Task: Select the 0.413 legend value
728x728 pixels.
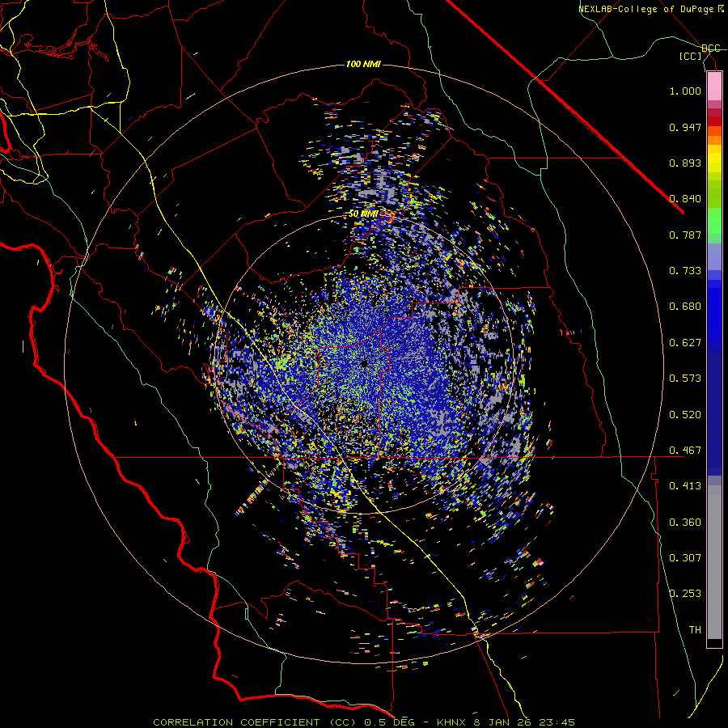Action: 685,486
